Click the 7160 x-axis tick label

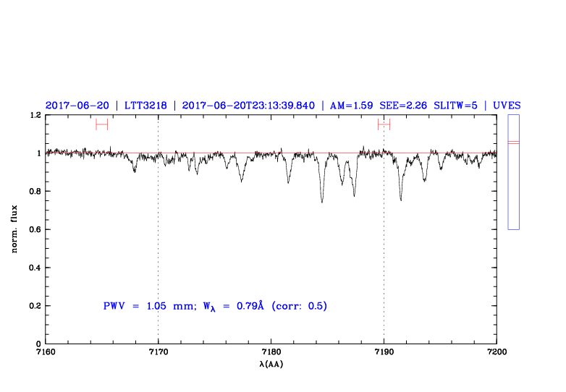(x=46, y=352)
